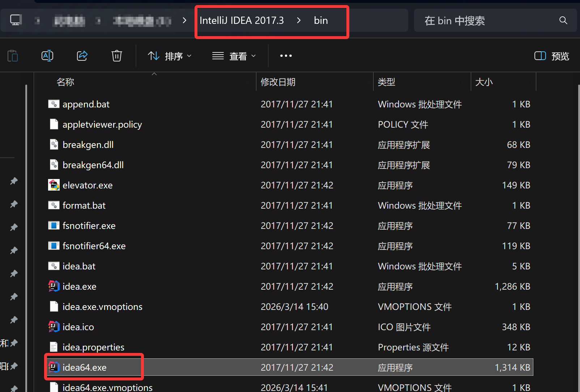Select the fsnotifier.exe file name
This screenshot has height=392, width=580.
tap(89, 226)
